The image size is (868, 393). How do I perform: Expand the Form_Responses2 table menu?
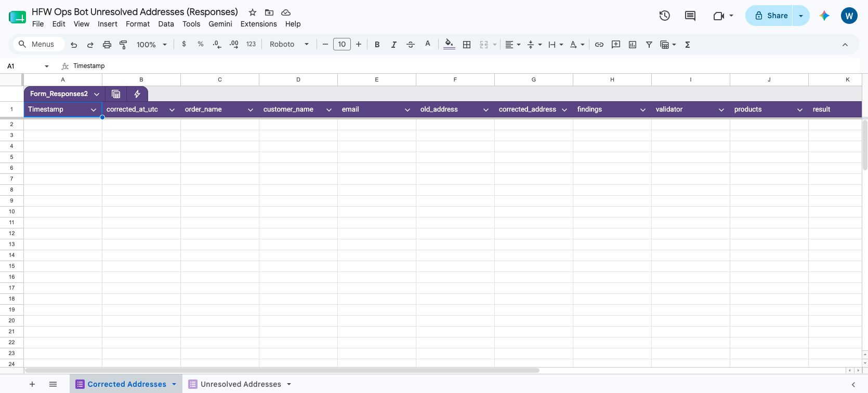[97, 94]
